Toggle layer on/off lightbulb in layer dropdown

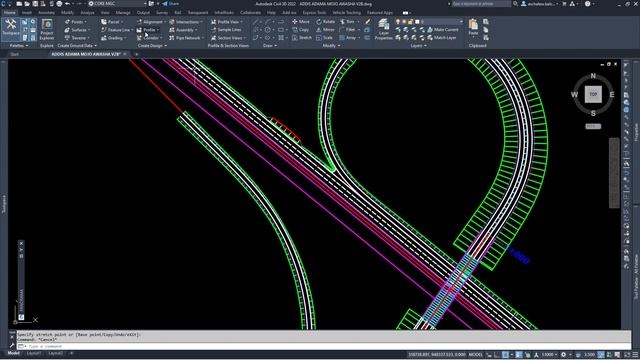click(x=398, y=22)
